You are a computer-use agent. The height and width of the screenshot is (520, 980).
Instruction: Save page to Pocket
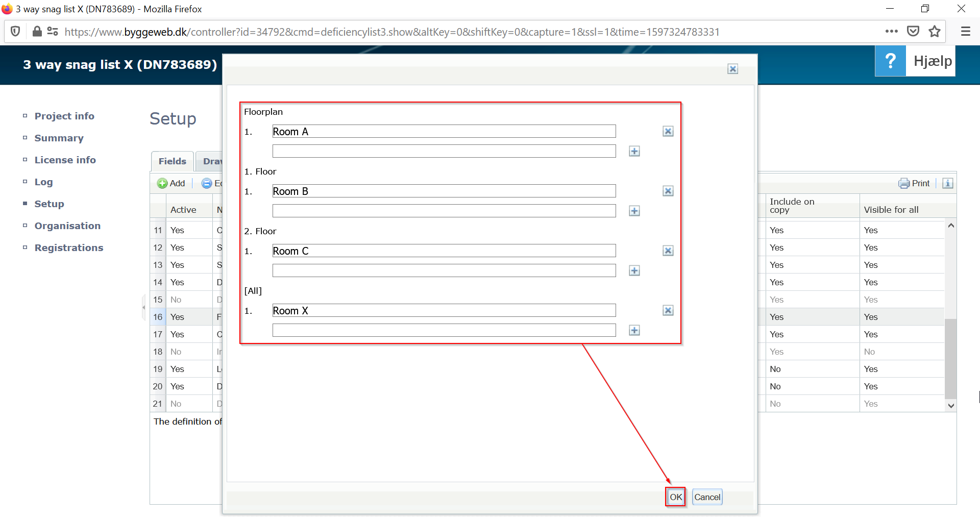tap(913, 32)
